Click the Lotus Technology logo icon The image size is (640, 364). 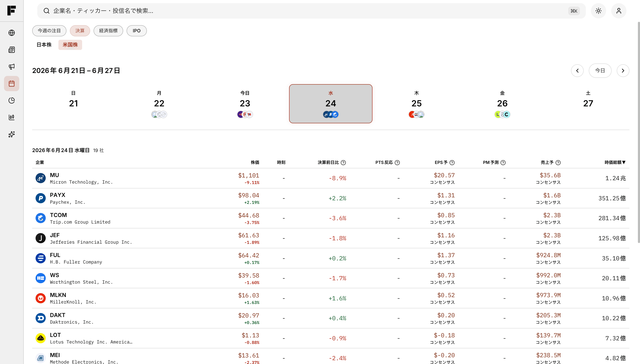tap(40, 338)
